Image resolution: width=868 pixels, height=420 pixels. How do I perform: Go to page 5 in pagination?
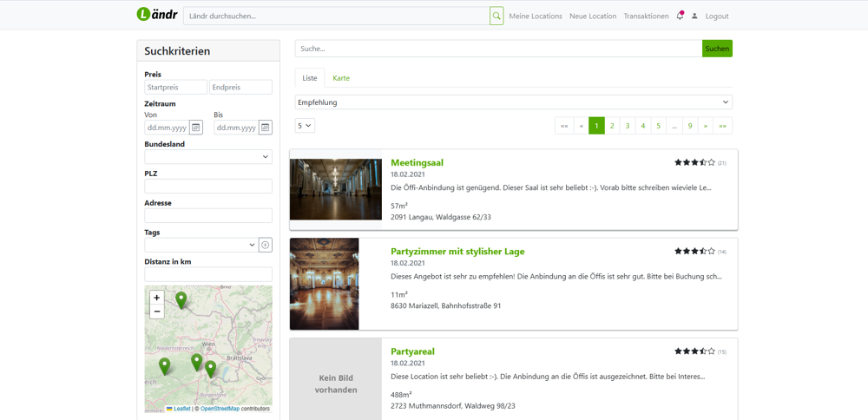tap(658, 126)
